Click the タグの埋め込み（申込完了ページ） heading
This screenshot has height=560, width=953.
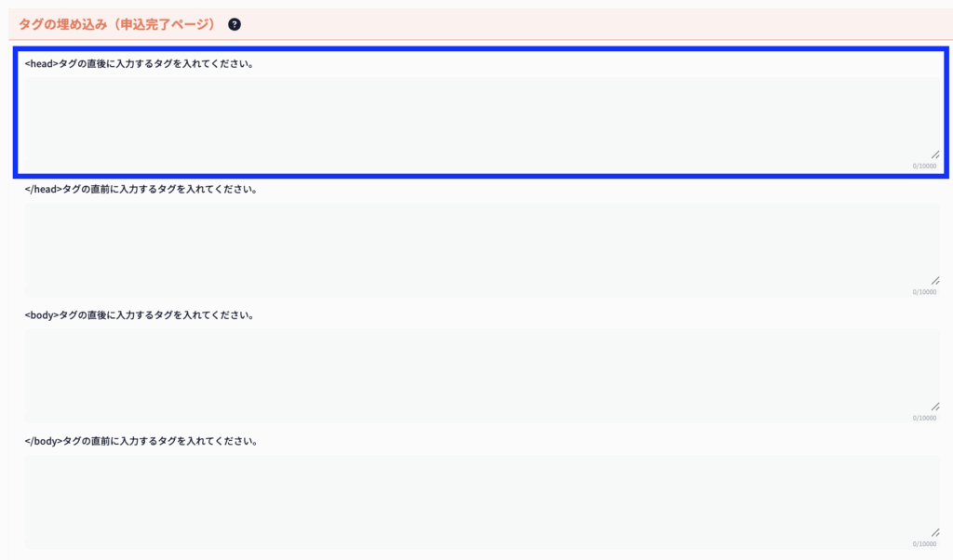coord(117,24)
